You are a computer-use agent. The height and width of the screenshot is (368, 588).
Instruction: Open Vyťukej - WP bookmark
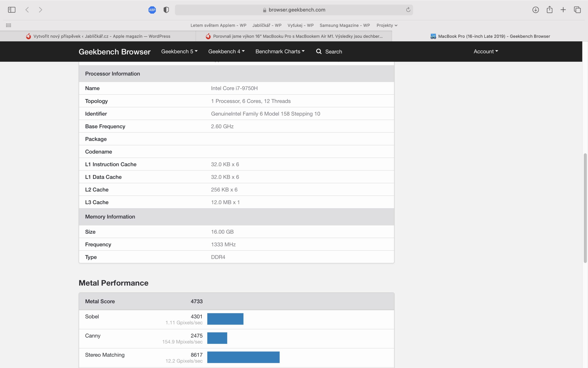[x=301, y=25]
